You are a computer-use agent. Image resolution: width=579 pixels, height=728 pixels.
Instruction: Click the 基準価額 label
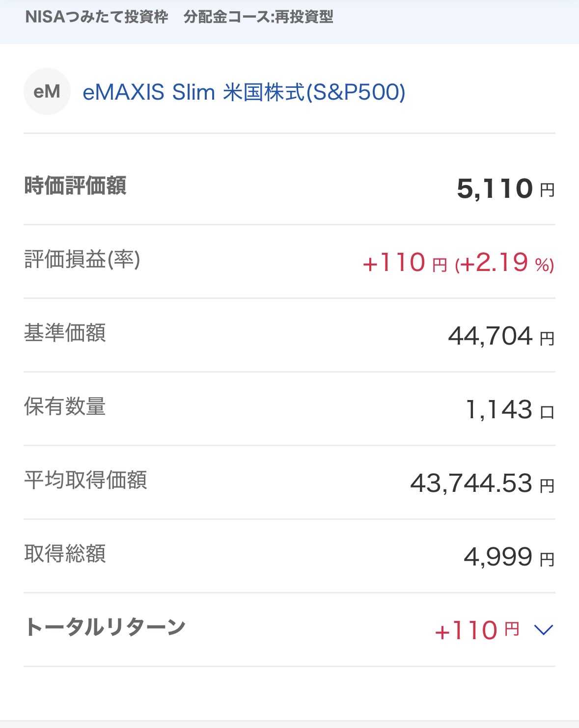pos(65,333)
